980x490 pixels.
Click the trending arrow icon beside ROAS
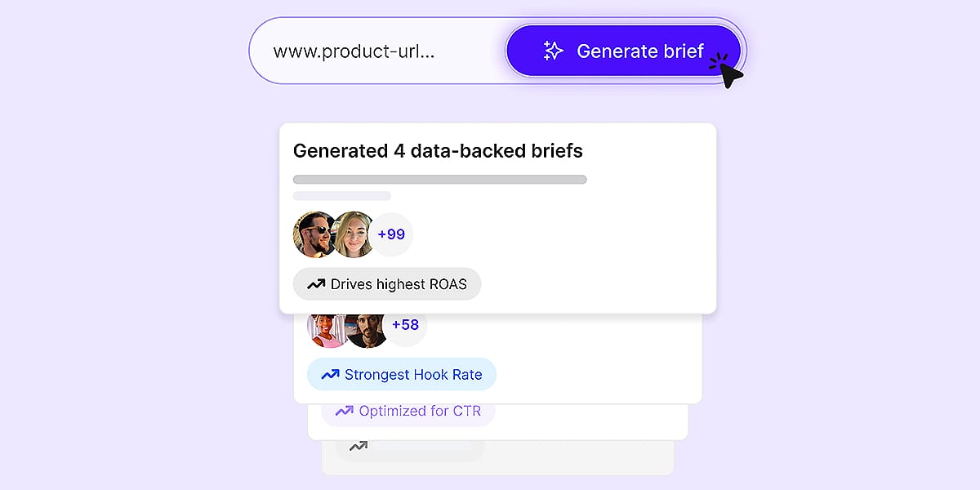[x=316, y=284]
